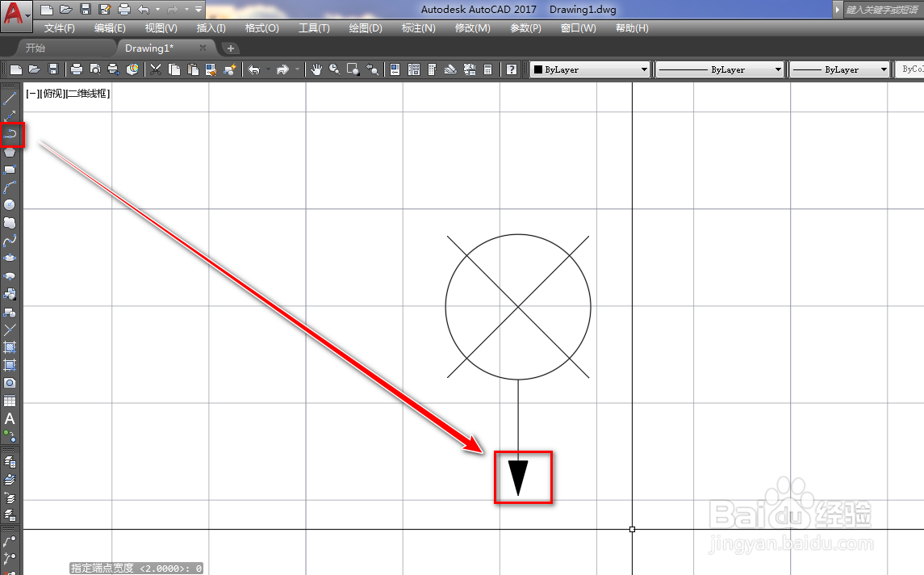Open the Layer Properties Manager icon
924x575 pixels.
pos(10,461)
